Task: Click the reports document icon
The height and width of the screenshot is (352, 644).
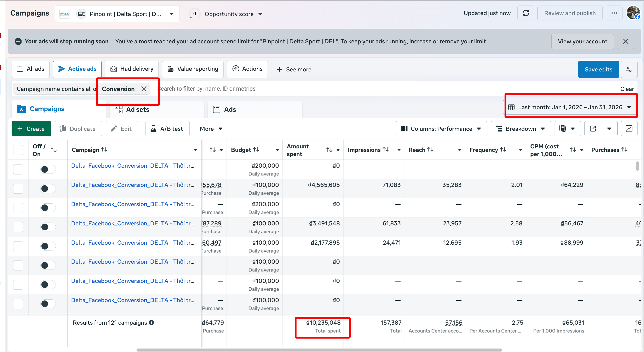Action: pyautogui.click(x=562, y=129)
